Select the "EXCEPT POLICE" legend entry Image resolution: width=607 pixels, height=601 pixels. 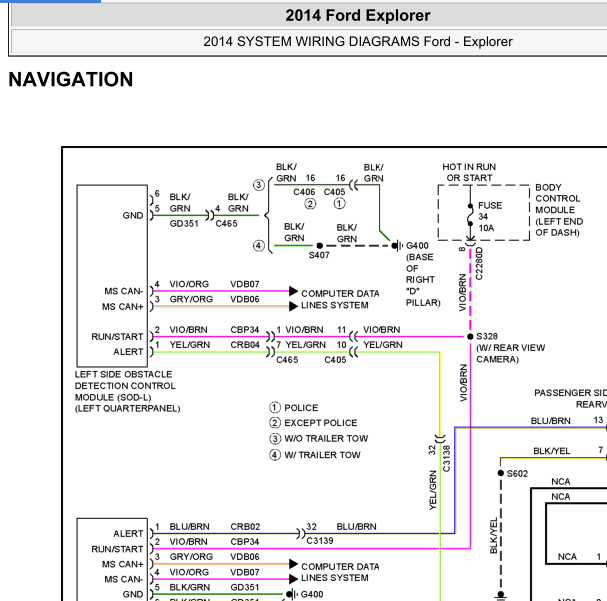tap(321, 423)
